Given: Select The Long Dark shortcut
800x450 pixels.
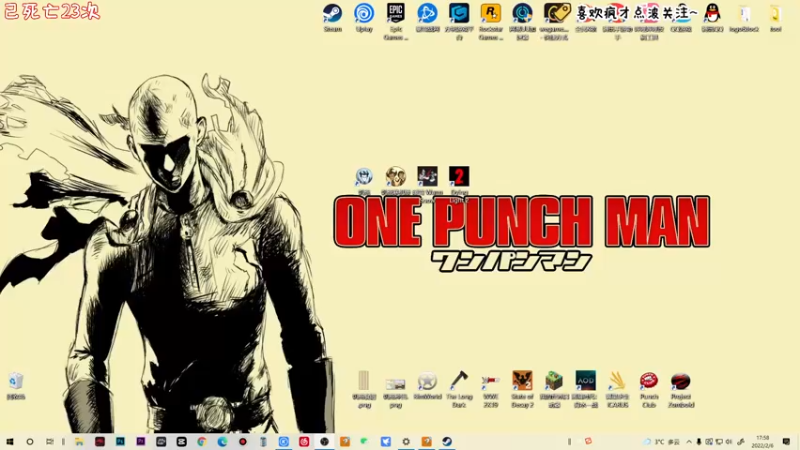Looking at the screenshot, I should (459, 389).
